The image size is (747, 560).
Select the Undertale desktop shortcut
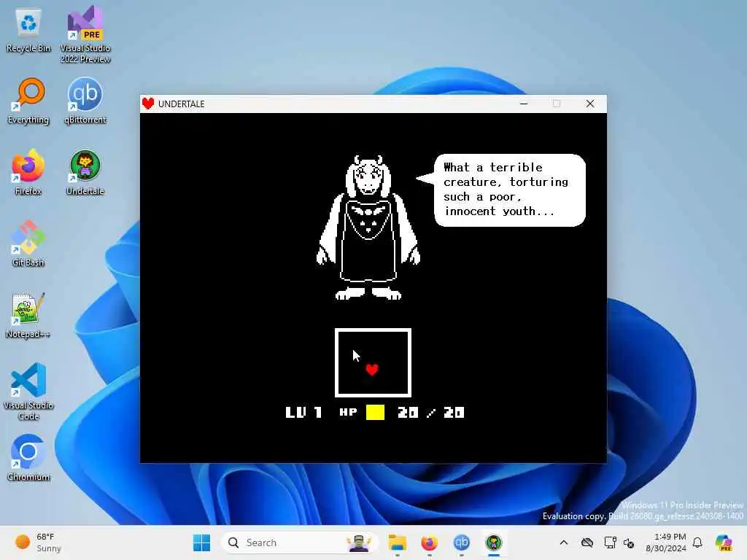(85, 172)
